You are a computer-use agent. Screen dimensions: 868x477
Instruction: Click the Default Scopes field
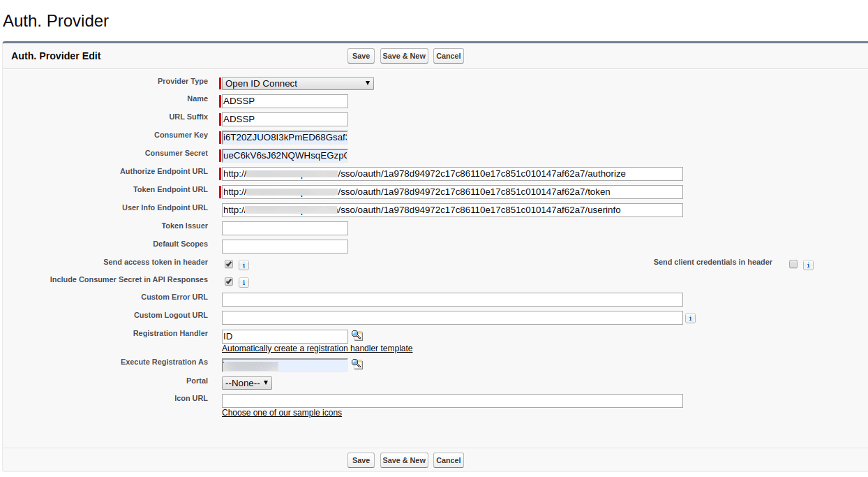coord(284,246)
